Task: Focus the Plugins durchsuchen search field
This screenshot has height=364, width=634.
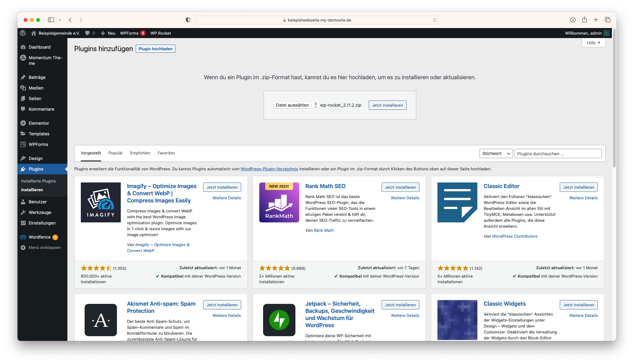Action: 558,153
